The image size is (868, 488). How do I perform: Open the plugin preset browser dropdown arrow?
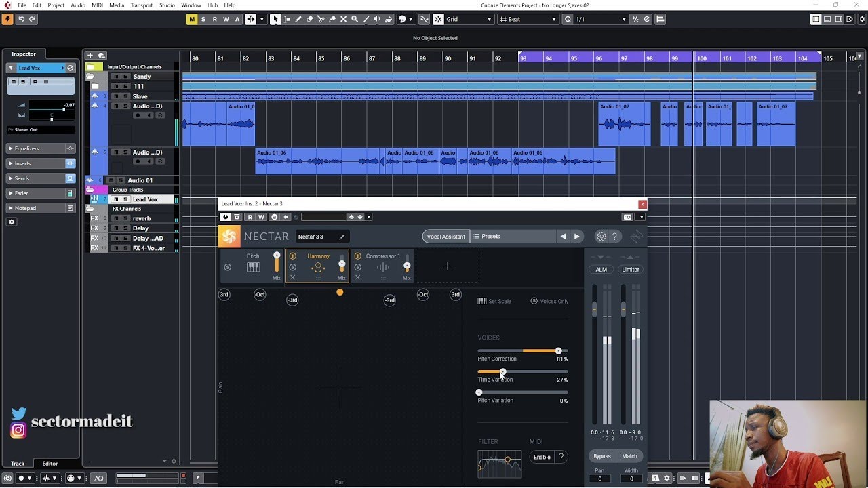pyautogui.click(x=368, y=217)
